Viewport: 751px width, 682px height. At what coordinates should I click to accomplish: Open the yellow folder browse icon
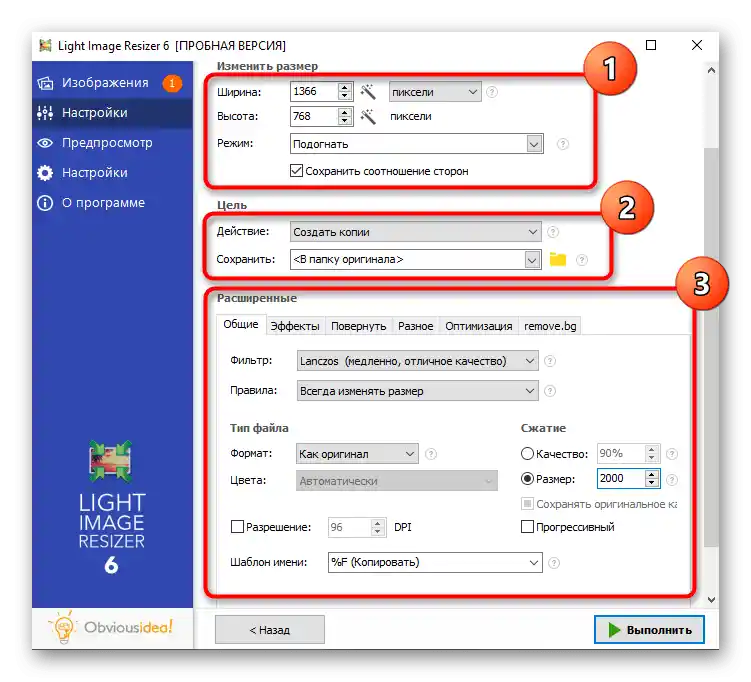[558, 259]
